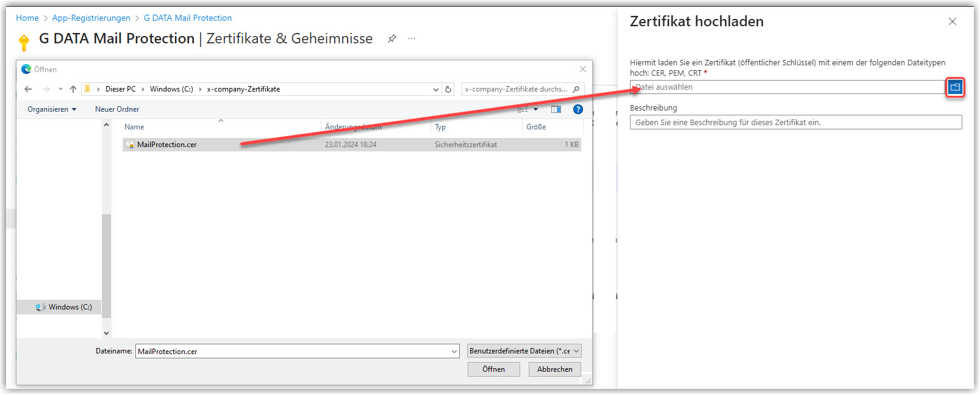
Task: Expand the Dateiname dropdown arrow
Action: (454, 351)
